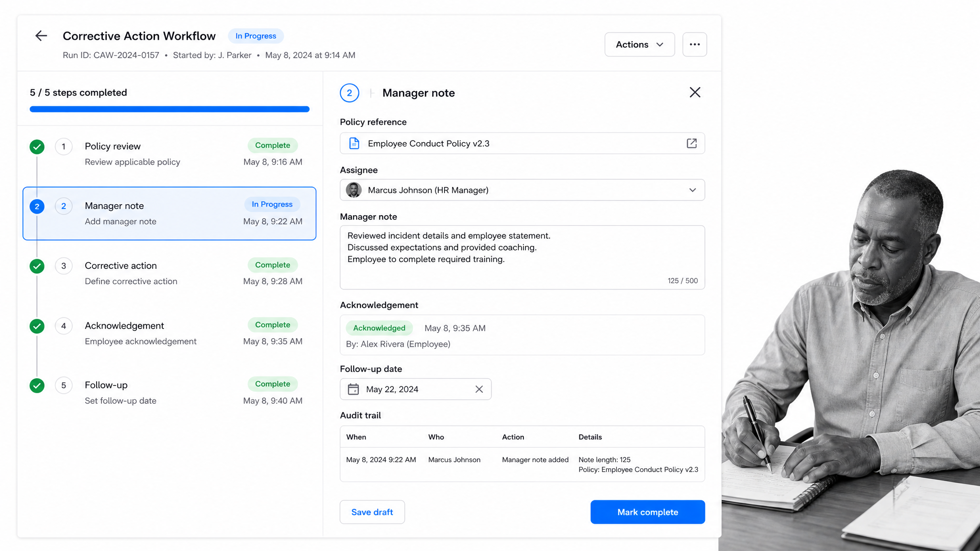Click the Details column header in Audit trail
The height and width of the screenshot is (551, 980).
[590, 437]
